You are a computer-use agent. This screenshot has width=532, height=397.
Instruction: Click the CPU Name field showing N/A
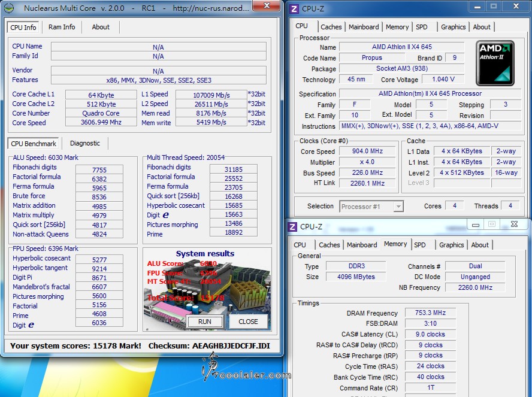tap(158, 47)
